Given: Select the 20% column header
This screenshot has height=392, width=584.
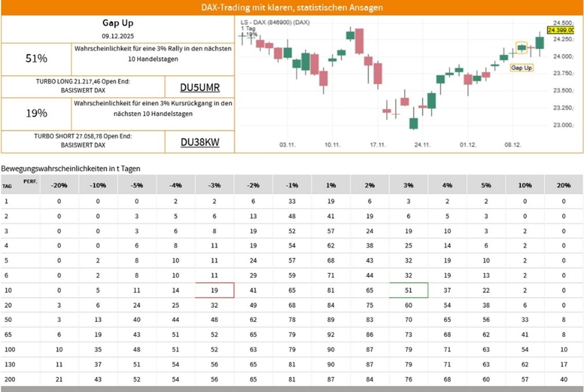Looking at the screenshot, I should (564, 185).
